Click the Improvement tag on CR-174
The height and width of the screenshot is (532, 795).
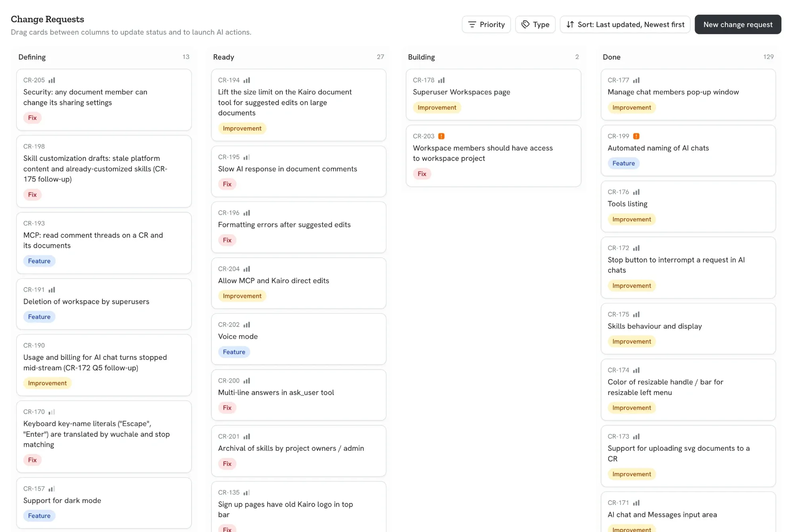tap(631, 408)
